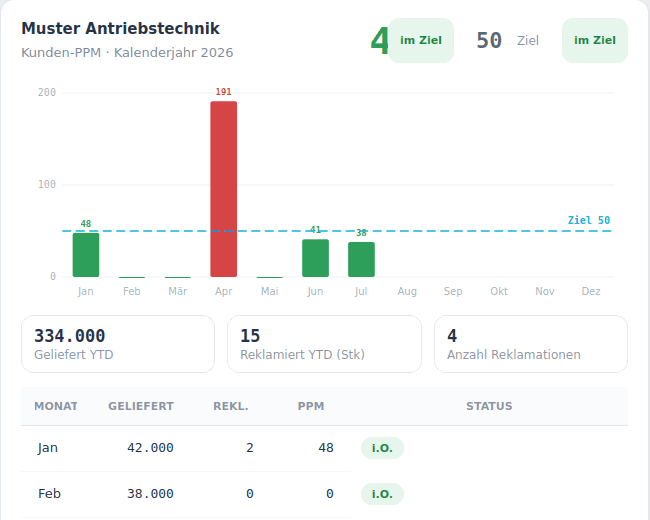Click the first 'im Ziel' badge beside 4
Viewport: 650px width, 520px height.
pos(421,40)
